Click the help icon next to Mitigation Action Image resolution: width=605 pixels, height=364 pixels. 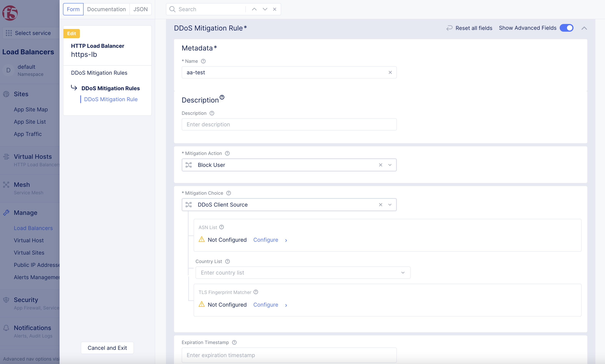pos(227,153)
